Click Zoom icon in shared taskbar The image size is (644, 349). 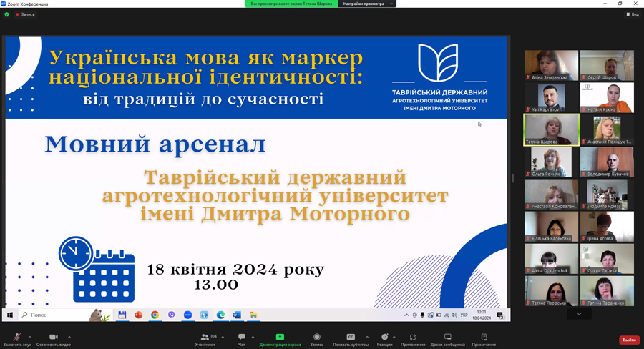point(187,315)
